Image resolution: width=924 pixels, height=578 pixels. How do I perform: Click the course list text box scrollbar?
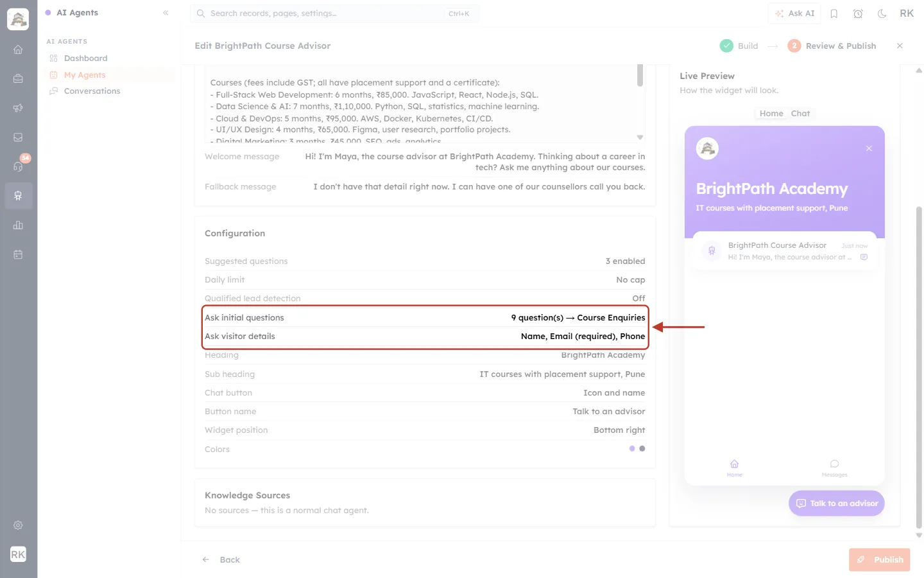[x=640, y=74]
